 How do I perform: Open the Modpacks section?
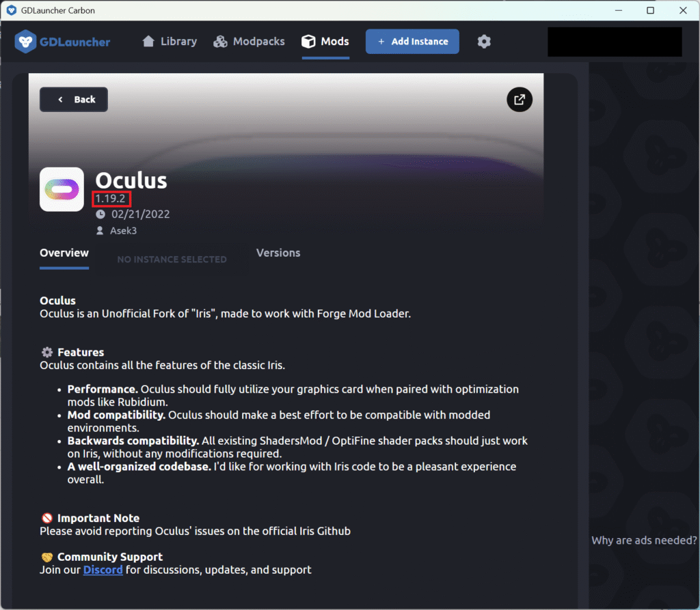click(x=249, y=42)
